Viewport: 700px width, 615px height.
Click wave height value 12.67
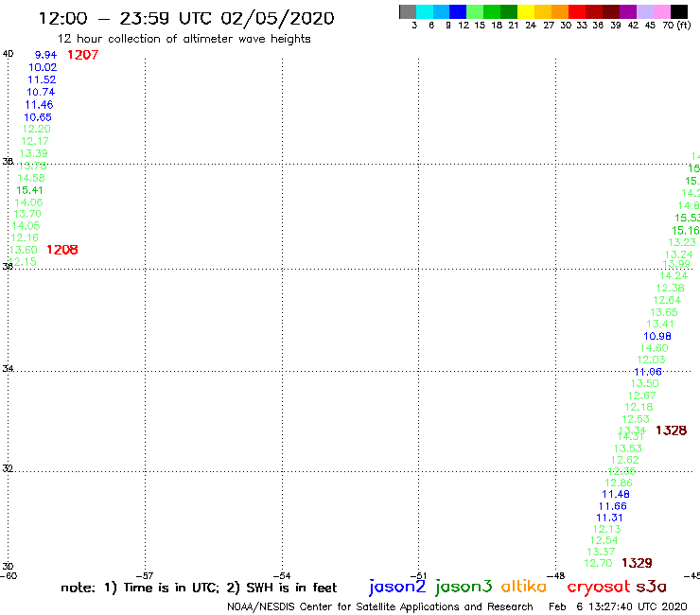click(x=642, y=395)
